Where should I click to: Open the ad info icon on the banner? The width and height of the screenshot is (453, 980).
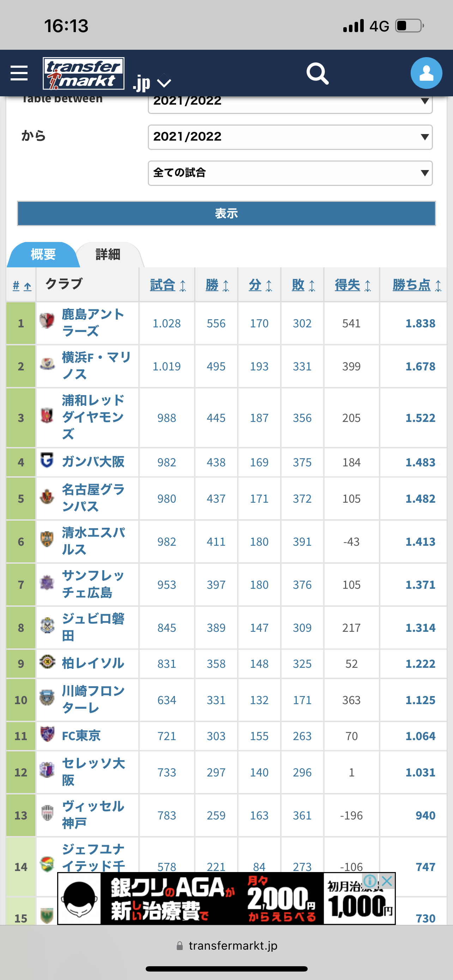pyautogui.click(x=370, y=881)
